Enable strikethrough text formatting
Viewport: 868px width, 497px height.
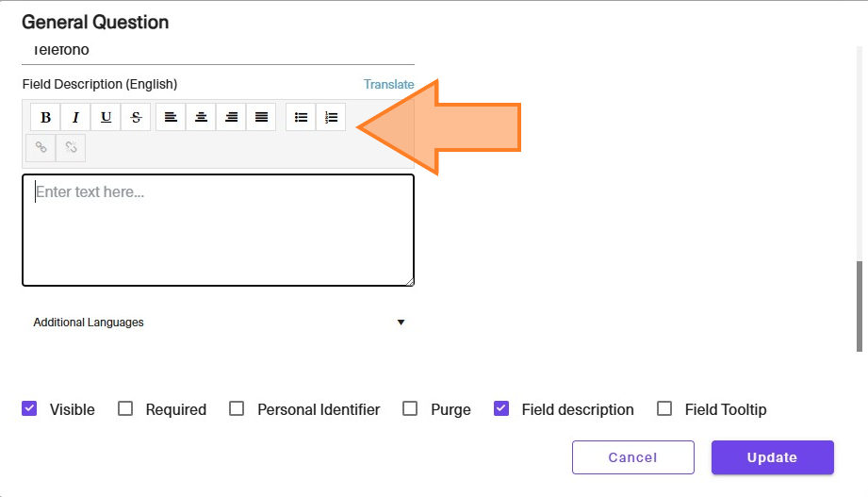pos(136,117)
